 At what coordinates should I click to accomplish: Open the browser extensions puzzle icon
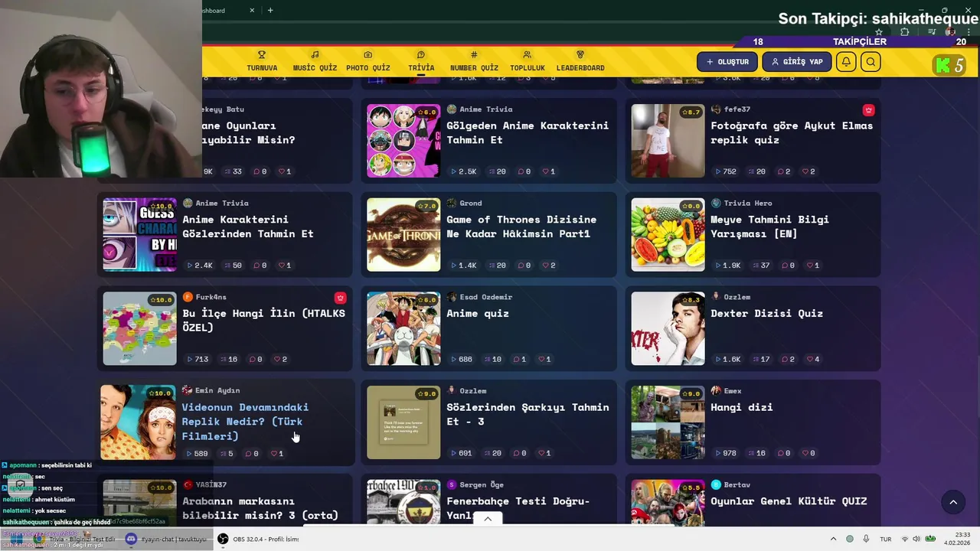(x=905, y=31)
